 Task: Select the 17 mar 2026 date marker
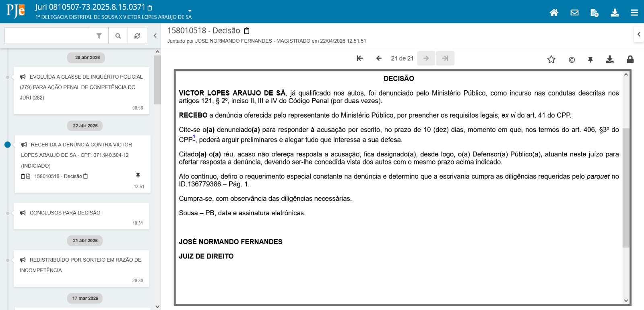pos(85,298)
